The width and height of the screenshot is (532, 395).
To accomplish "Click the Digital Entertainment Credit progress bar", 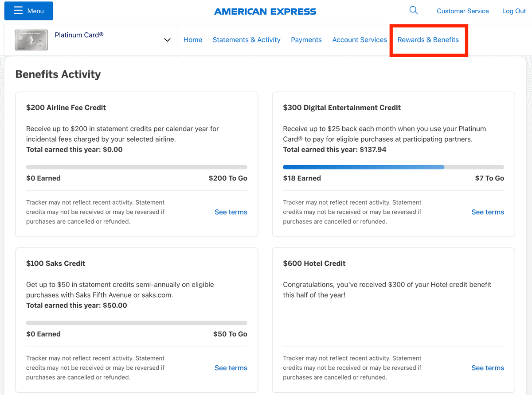I will click(393, 167).
